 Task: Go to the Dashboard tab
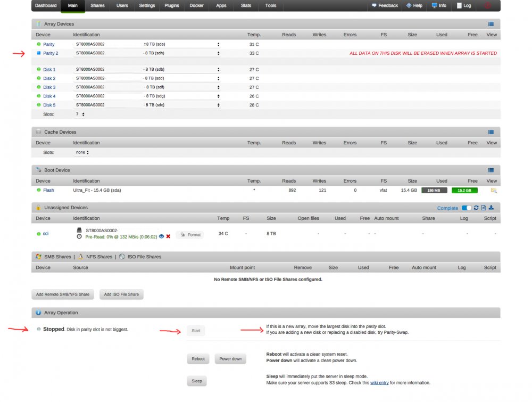[46, 5]
